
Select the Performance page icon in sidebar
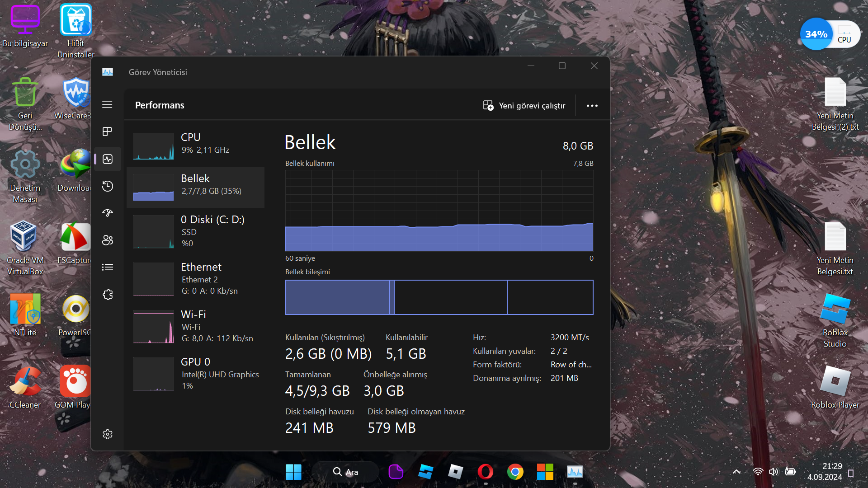point(108,159)
